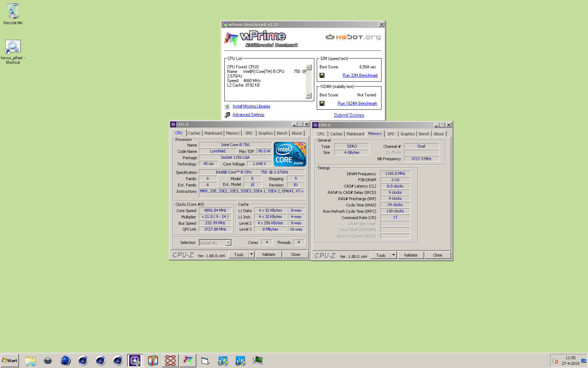The width and height of the screenshot is (588, 368).
Task: Click CPU List scrollbar down arrow
Action: click(309, 96)
